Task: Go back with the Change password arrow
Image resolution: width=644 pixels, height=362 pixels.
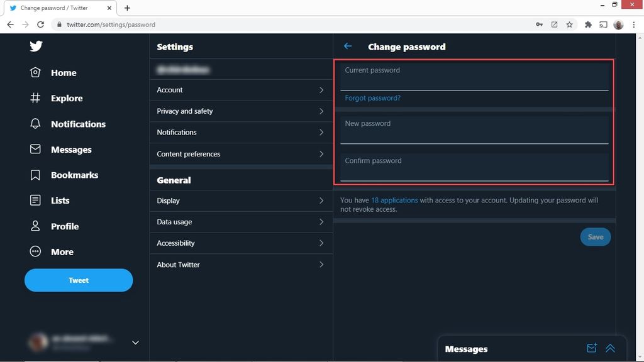Action: pos(347,46)
